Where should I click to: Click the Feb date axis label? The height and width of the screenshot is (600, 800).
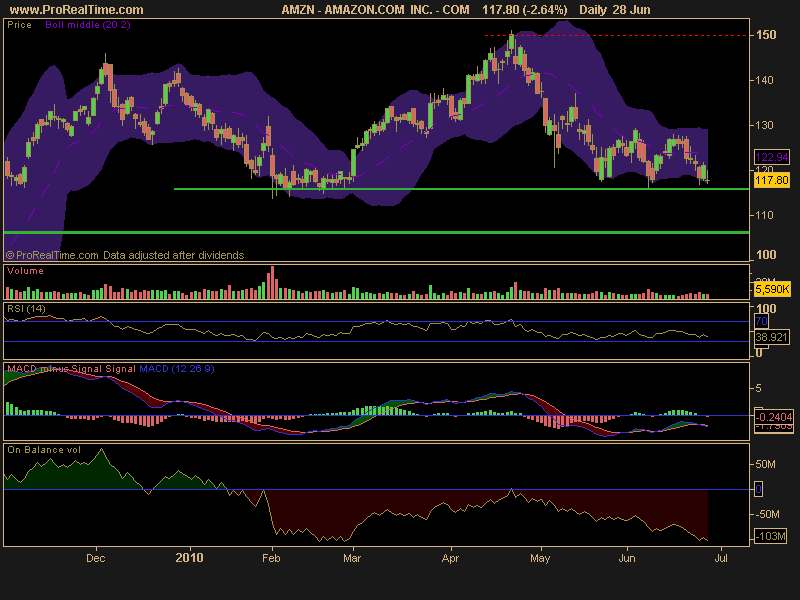coord(271,558)
